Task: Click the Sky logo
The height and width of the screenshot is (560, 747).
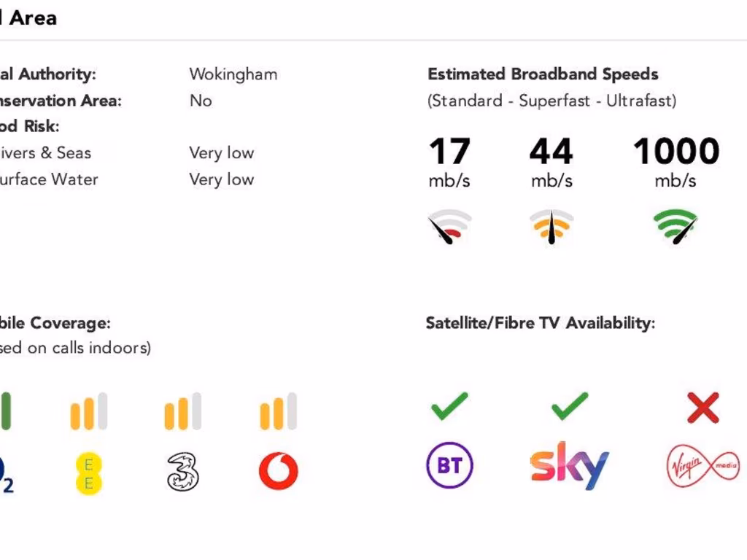Action: [569, 465]
